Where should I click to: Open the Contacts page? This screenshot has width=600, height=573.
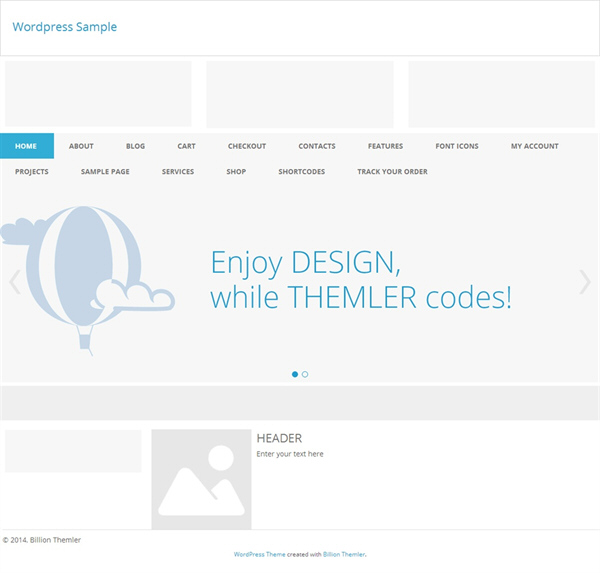(x=317, y=146)
